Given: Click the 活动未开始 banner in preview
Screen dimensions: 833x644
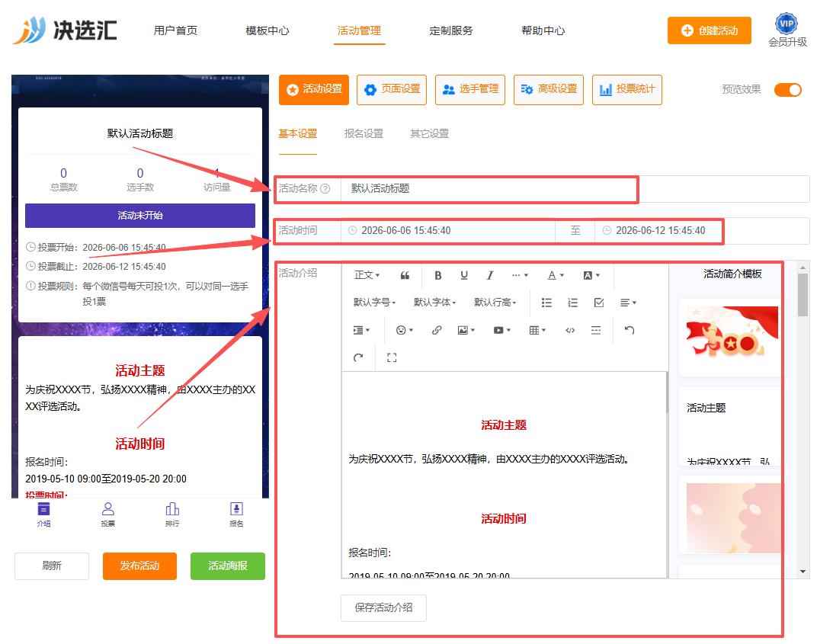Looking at the screenshot, I should (x=140, y=216).
